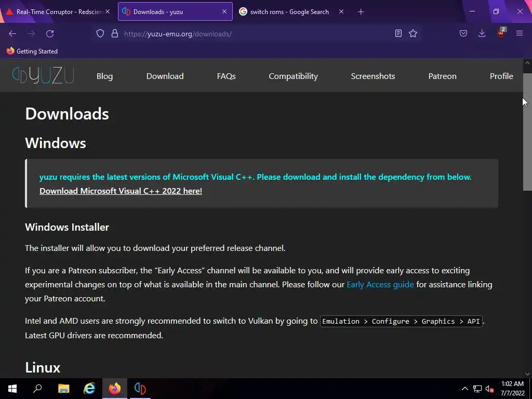
Task: Open the Blog page
Action: [104, 76]
